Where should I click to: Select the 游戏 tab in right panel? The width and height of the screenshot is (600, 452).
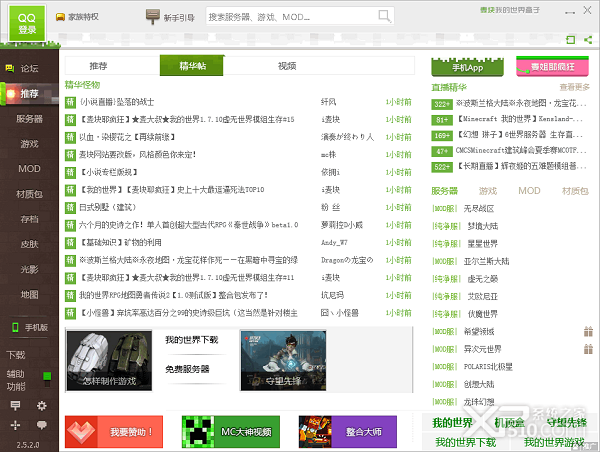[x=488, y=191]
